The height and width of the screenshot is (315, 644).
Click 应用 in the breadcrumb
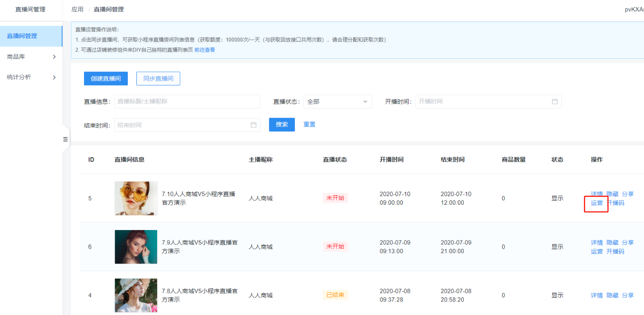click(x=77, y=9)
